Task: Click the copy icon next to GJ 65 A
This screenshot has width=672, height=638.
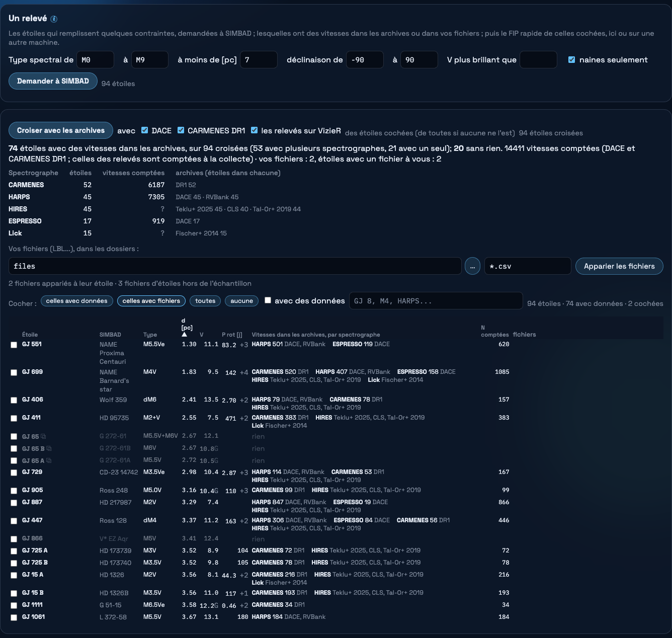Action: 49,460
